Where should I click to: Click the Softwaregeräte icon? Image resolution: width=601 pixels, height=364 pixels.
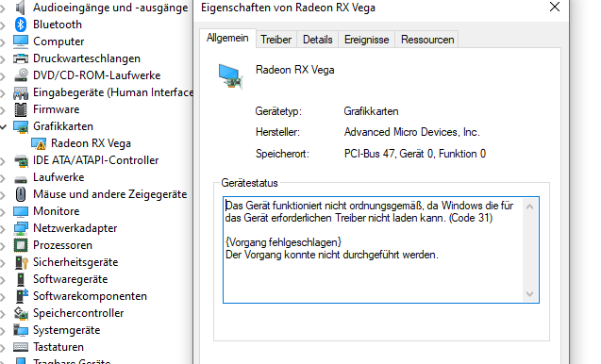point(21,279)
